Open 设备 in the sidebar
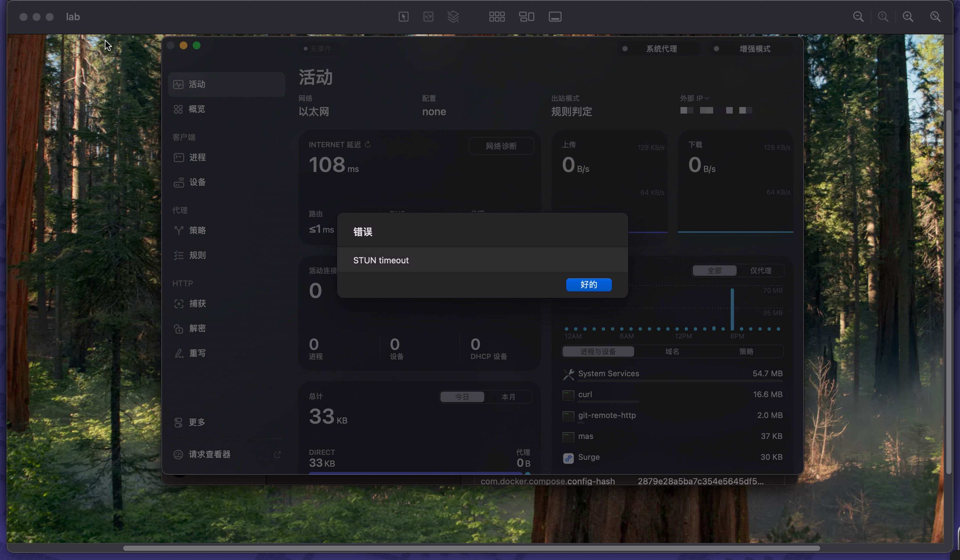The width and height of the screenshot is (960, 560). point(226,182)
